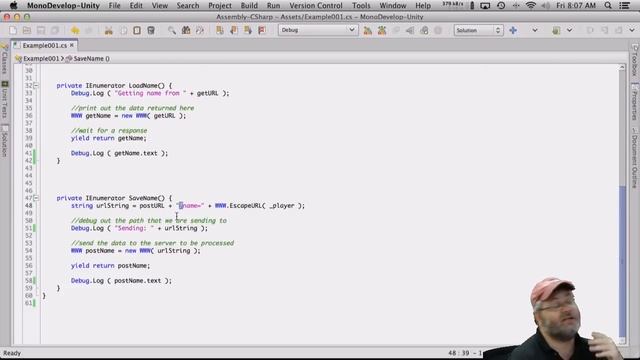
Task: Cut selection with the scissors icon
Action: coord(109,30)
